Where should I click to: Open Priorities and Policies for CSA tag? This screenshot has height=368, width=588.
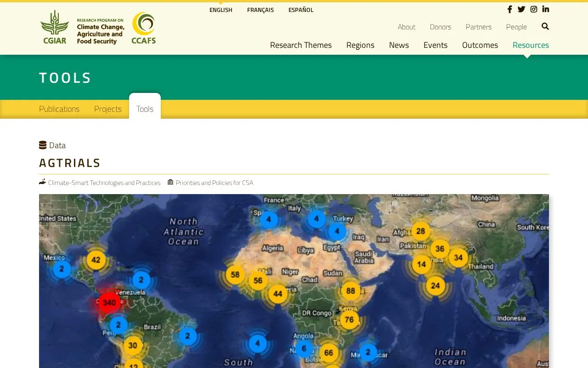tap(214, 183)
